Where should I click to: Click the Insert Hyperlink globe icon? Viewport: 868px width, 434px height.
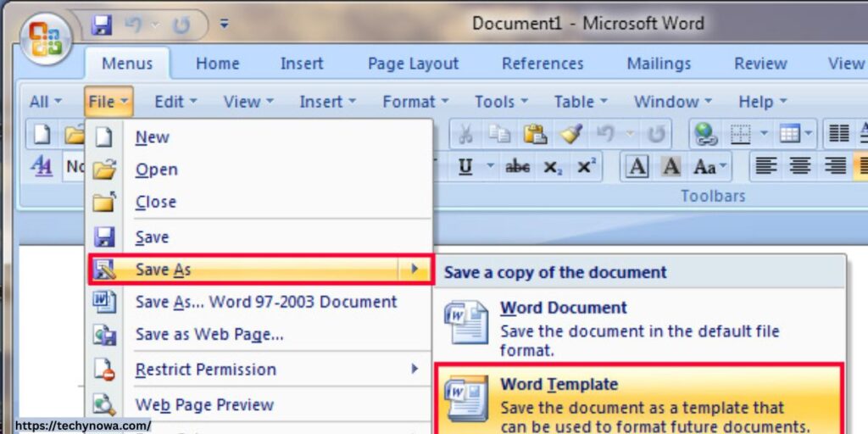(x=706, y=134)
